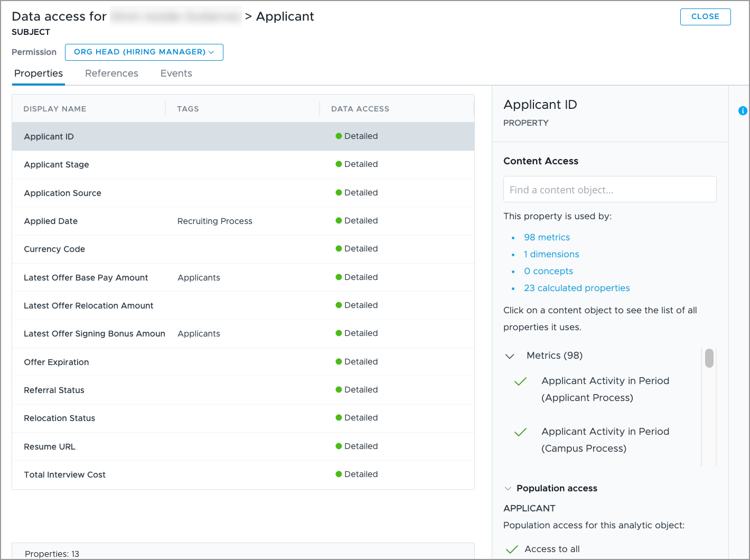Select the Referral Status property row
The width and height of the screenshot is (750, 560).
[x=243, y=390]
